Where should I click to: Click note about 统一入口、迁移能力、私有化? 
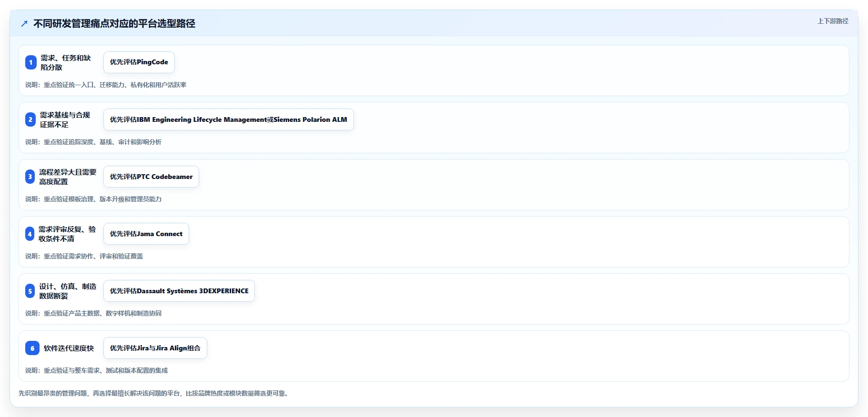click(x=106, y=85)
